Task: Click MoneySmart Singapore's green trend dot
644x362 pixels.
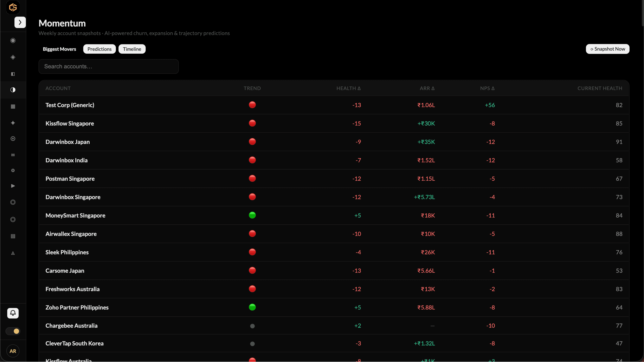Action: point(252,215)
